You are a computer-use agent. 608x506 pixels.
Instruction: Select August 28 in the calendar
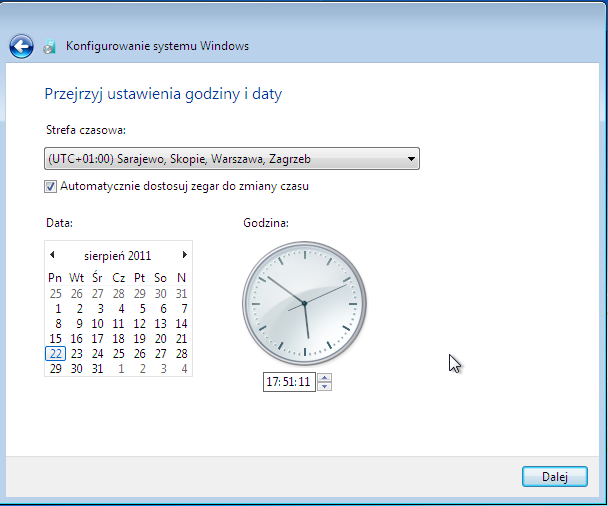tap(181, 354)
